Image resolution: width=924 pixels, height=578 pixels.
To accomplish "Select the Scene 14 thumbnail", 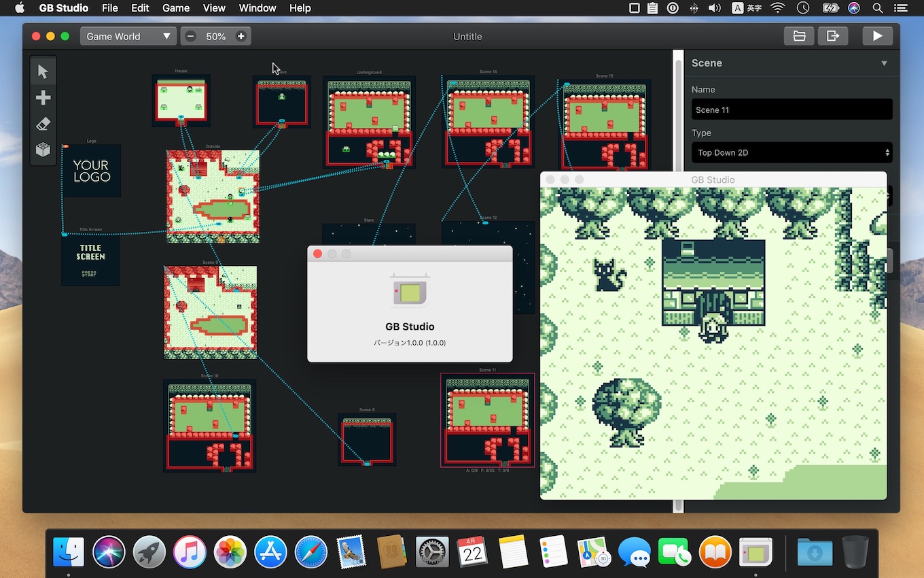I will tap(488, 121).
